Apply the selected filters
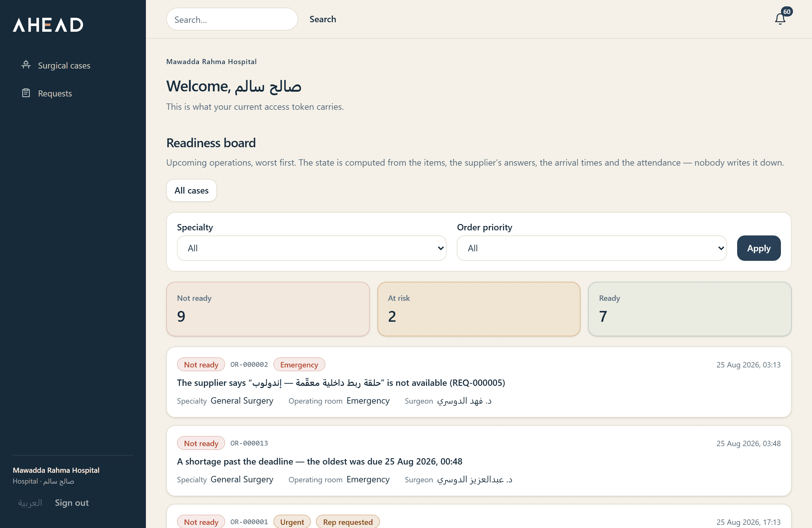 759,248
